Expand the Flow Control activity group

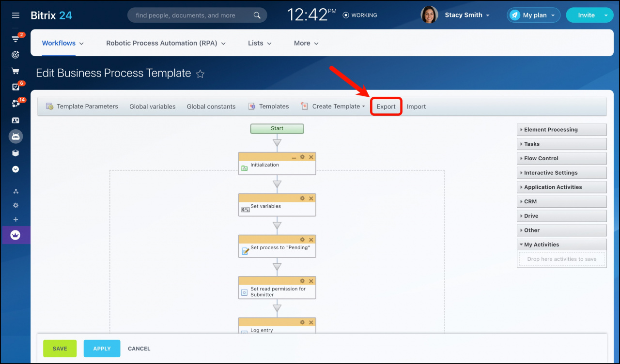pos(562,158)
